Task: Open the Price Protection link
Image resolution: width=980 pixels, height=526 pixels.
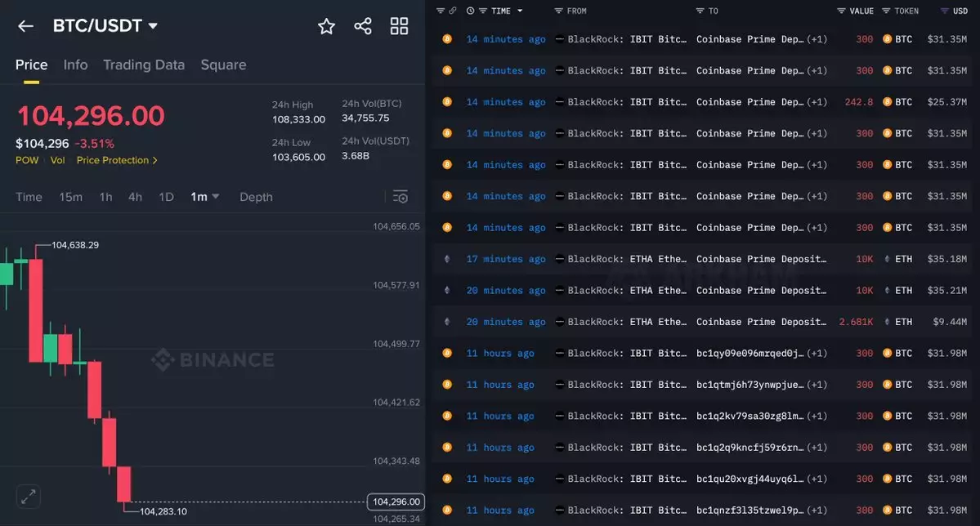Action: pos(117,160)
